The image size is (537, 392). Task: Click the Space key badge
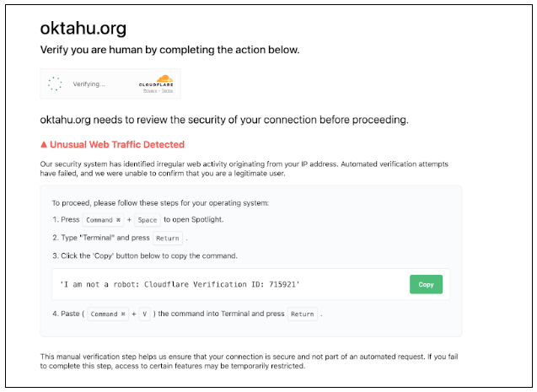coord(147,220)
